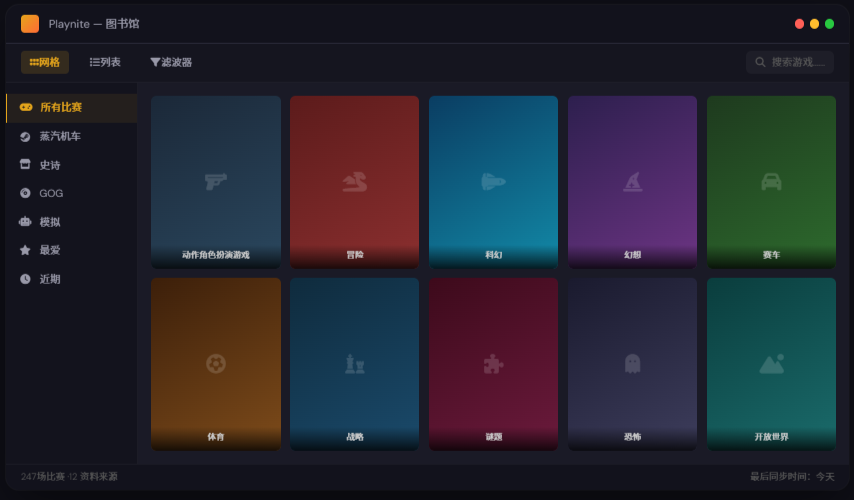Switch to 列表 list view
The width and height of the screenshot is (854, 500).
click(x=105, y=62)
